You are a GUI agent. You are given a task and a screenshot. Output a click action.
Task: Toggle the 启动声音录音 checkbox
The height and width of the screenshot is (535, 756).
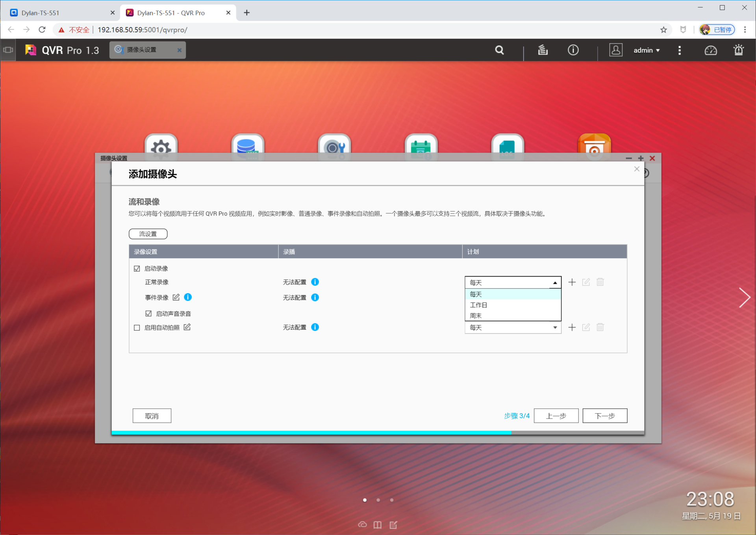(x=148, y=314)
